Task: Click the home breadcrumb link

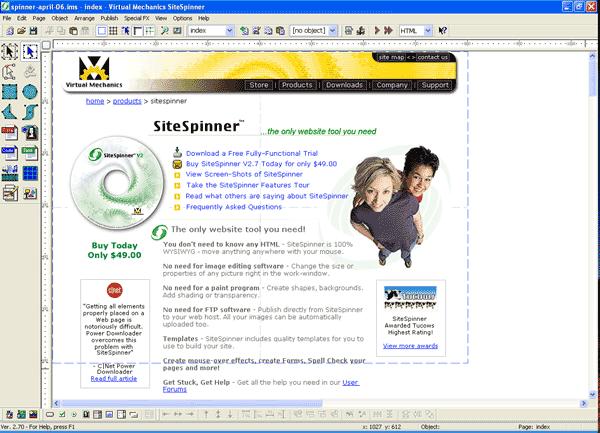Action: pos(95,101)
